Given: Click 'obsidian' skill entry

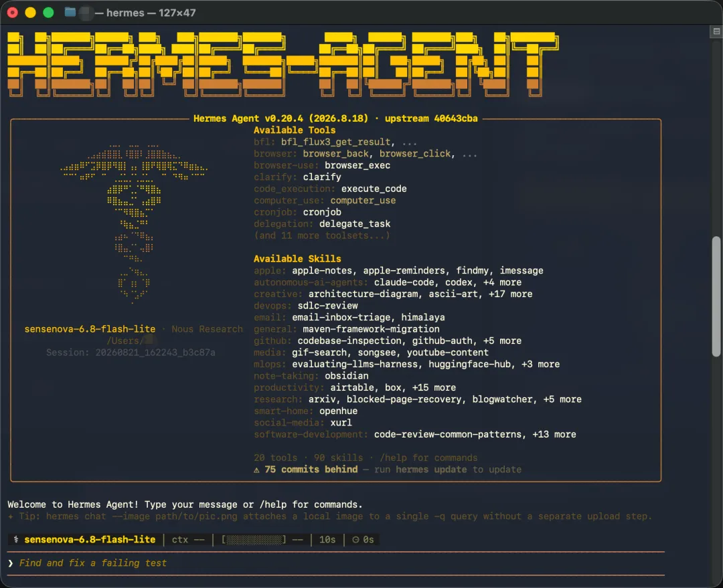Looking at the screenshot, I should [x=346, y=376].
